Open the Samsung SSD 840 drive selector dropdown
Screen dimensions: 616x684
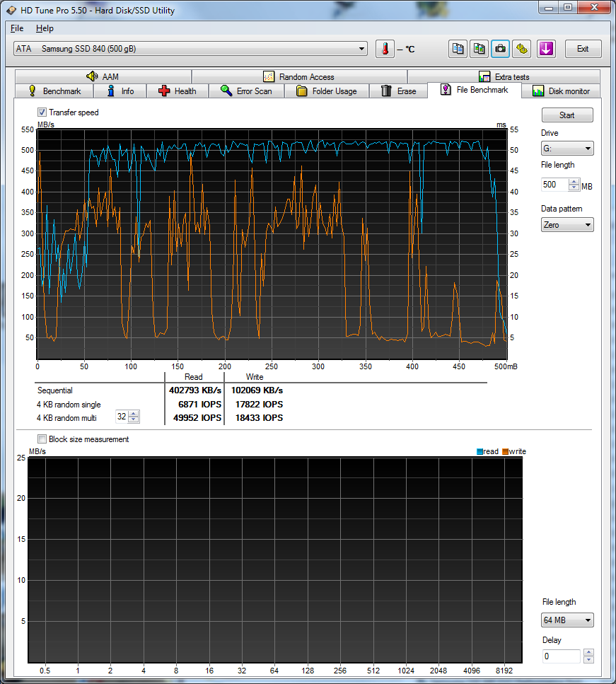coord(190,48)
